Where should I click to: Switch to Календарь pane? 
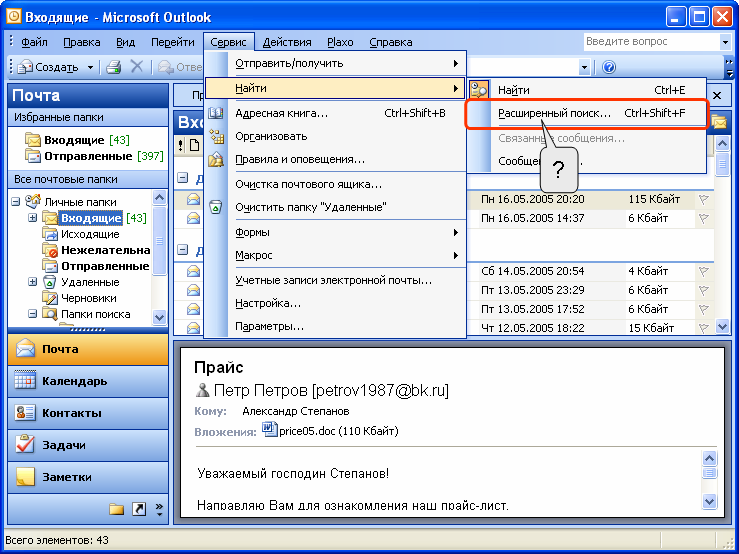(x=88, y=381)
